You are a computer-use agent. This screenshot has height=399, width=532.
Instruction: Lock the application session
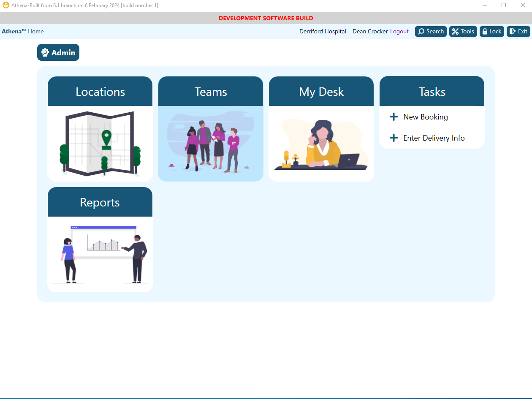[492, 31]
